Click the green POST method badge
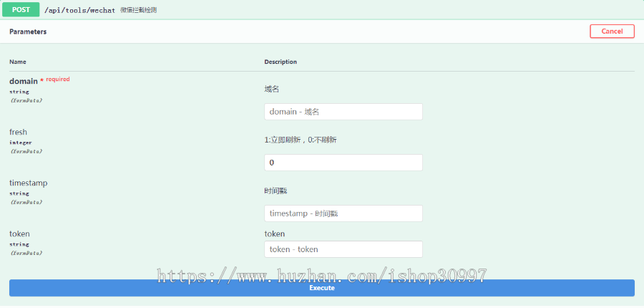This screenshot has height=308, width=644. (21, 10)
